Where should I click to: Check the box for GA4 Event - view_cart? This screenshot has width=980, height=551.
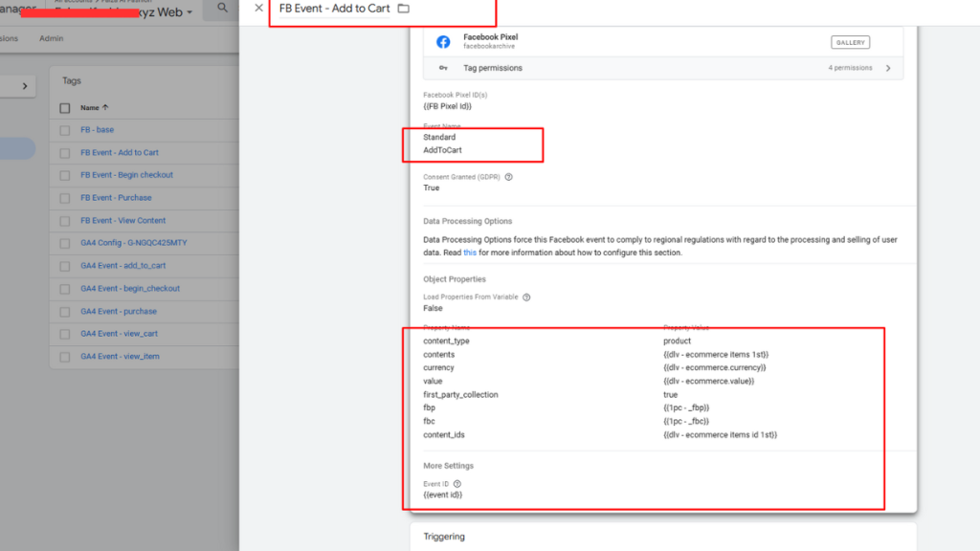pos(65,334)
